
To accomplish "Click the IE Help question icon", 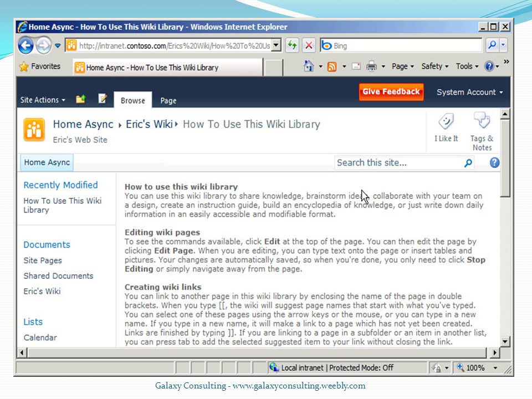I will click(x=489, y=66).
